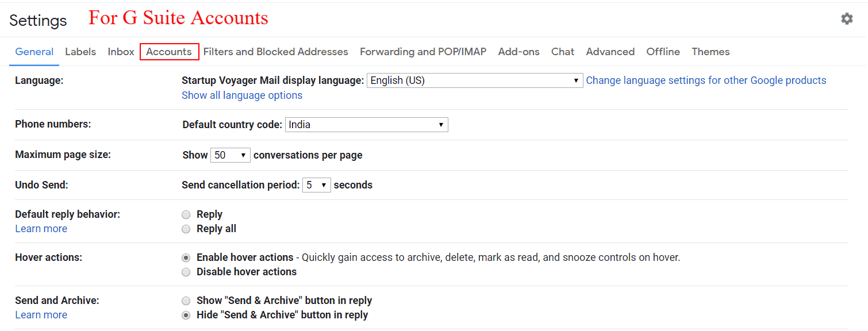This screenshot has width=868, height=331.
Task: Open conversations per page dropdown
Action: pos(230,155)
